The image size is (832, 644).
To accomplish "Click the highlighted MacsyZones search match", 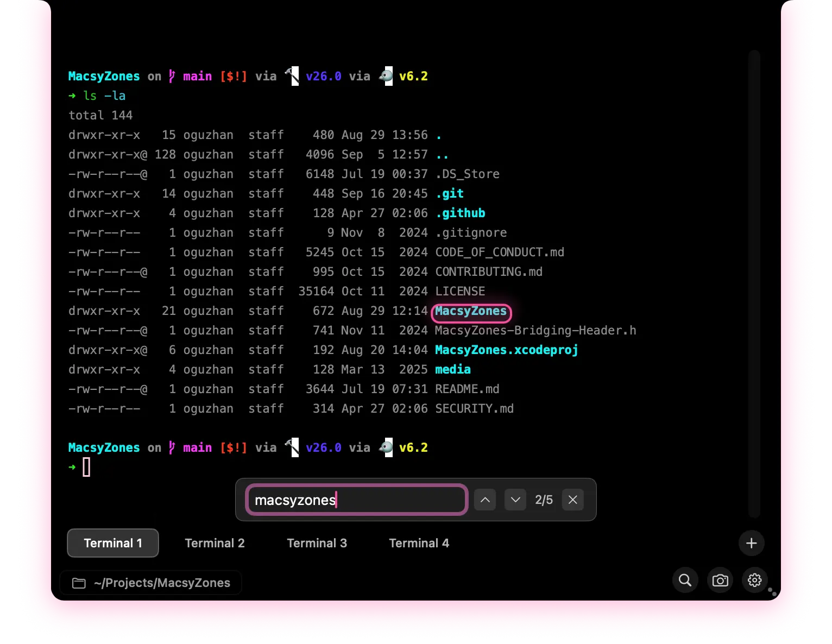I will pos(471,312).
